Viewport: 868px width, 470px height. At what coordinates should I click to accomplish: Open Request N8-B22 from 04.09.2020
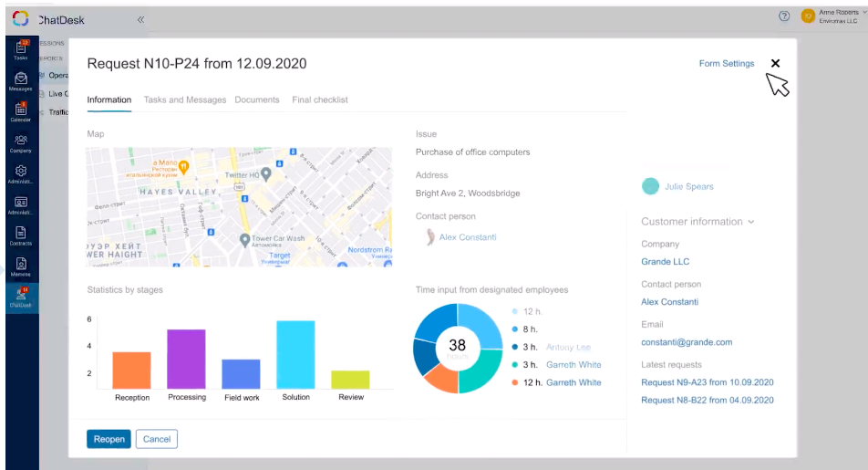[708, 400]
